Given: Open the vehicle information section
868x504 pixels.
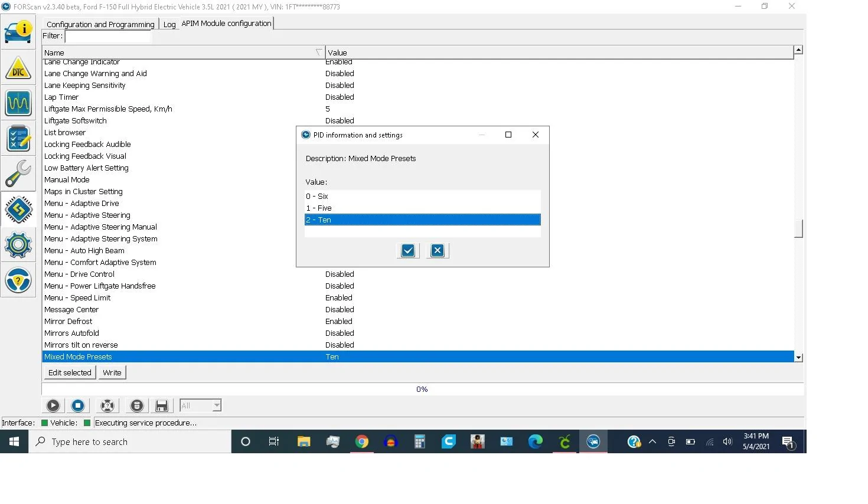Looking at the screenshot, I should tap(18, 32).
